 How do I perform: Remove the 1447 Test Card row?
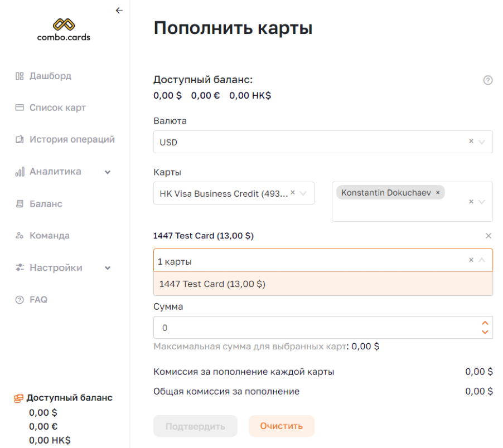click(x=489, y=236)
